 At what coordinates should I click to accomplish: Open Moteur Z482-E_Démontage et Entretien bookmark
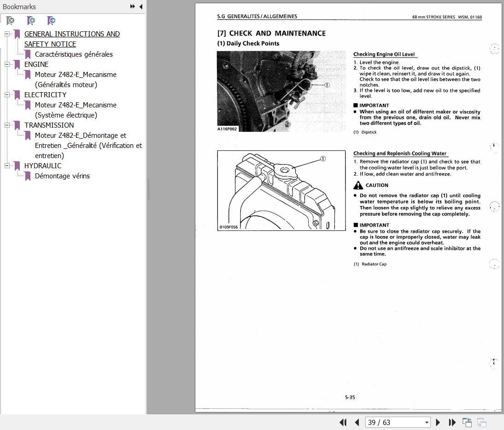pyautogui.click(x=88, y=145)
